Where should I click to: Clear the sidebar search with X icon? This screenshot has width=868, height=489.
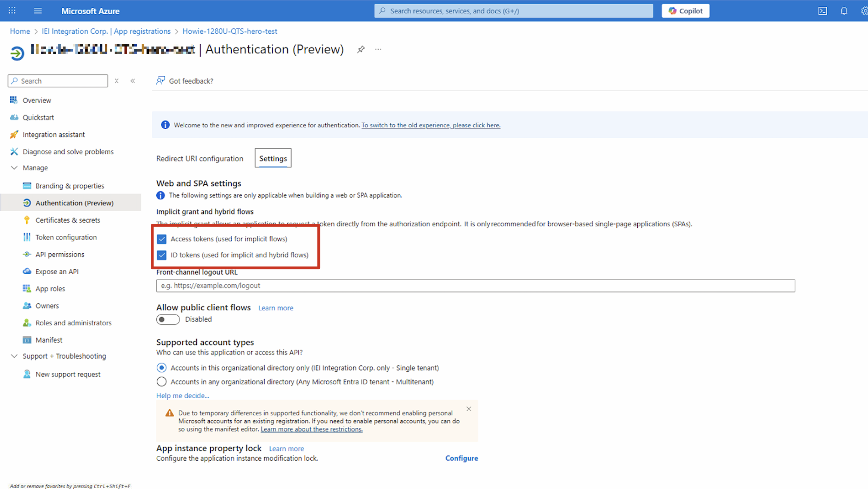(117, 81)
